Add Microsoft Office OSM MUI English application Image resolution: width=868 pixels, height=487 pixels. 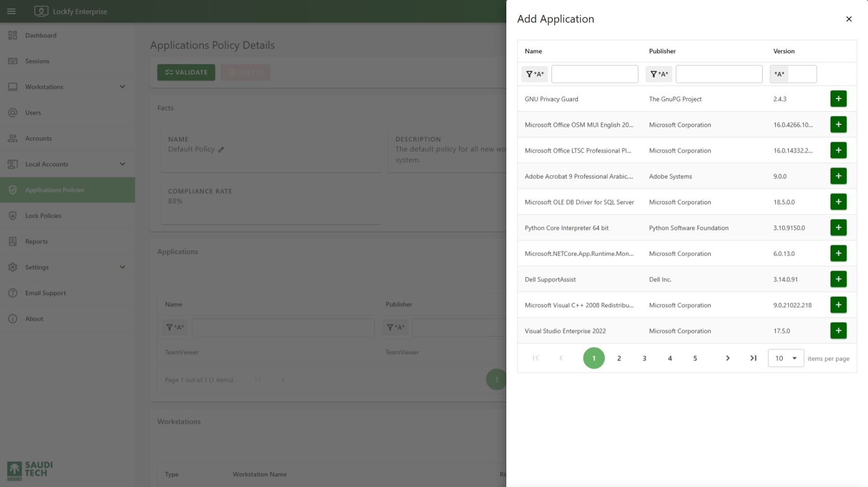(x=838, y=124)
